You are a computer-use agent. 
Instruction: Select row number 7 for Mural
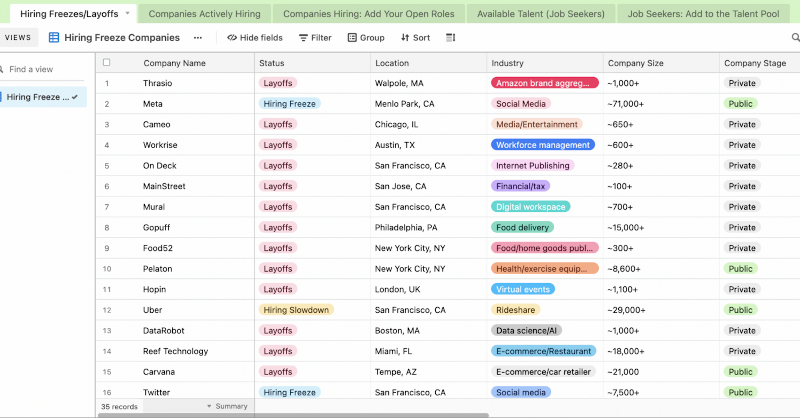point(107,207)
